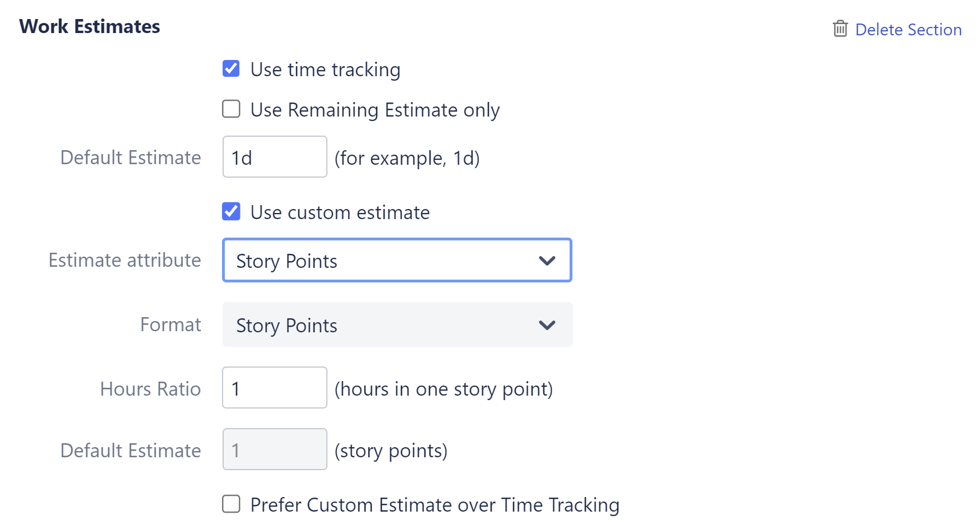Click the "(for example, 1d)" hint text

click(408, 158)
